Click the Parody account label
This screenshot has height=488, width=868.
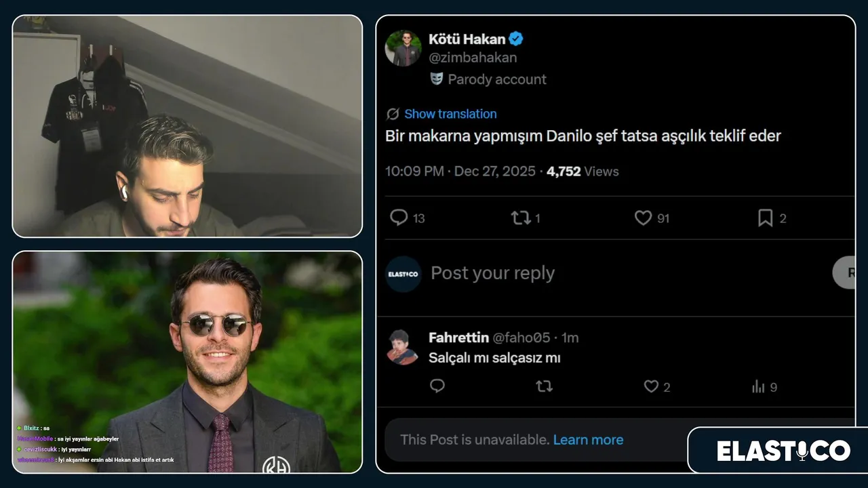point(496,79)
